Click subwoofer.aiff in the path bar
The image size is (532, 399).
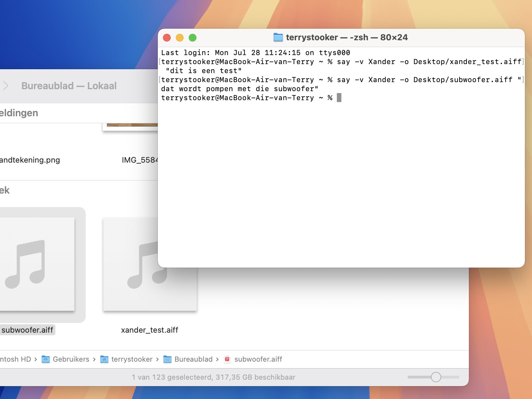258,359
